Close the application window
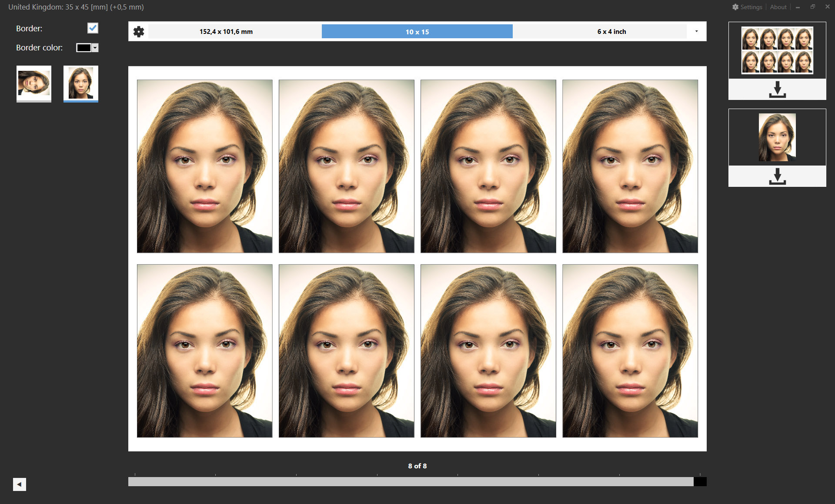Viewport: 835px width, 504px height. 827,7
